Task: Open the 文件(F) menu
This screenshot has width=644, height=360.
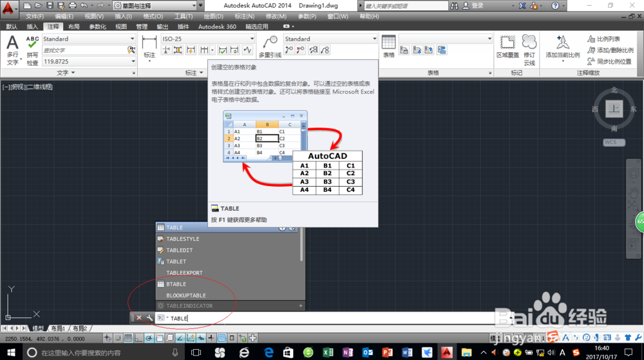Action: pyautogui.click(x=35, y=16)
